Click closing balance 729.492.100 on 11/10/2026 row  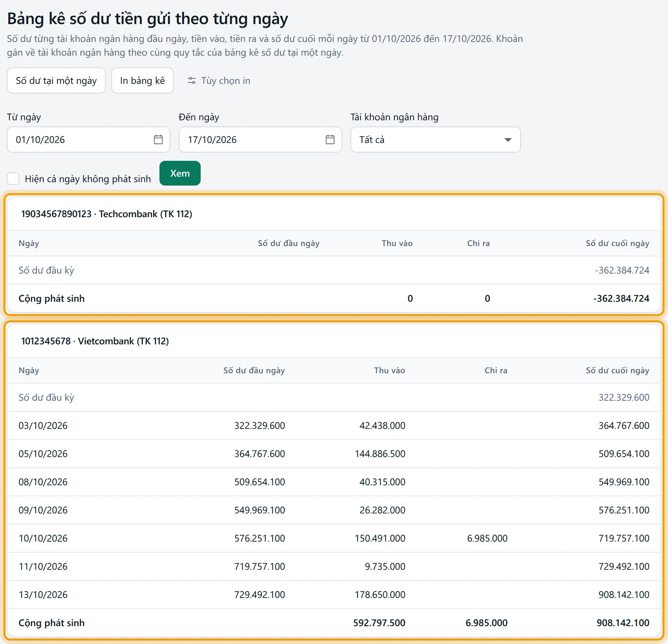[x=624, y=567]
